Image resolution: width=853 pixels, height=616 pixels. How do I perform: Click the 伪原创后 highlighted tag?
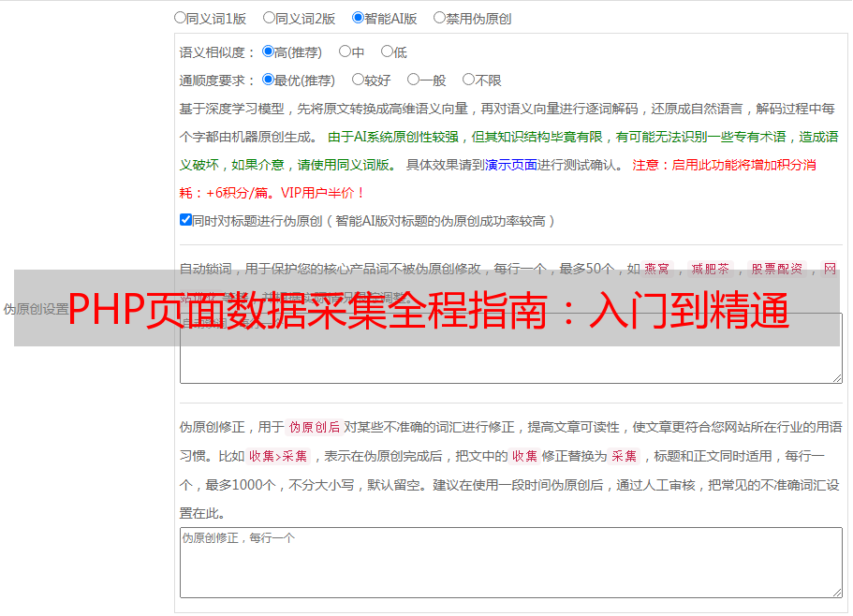click(x=314, y=427)
